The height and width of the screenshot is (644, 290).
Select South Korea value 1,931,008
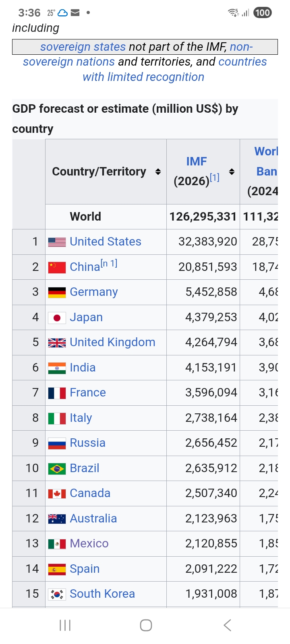pos(203,594)
